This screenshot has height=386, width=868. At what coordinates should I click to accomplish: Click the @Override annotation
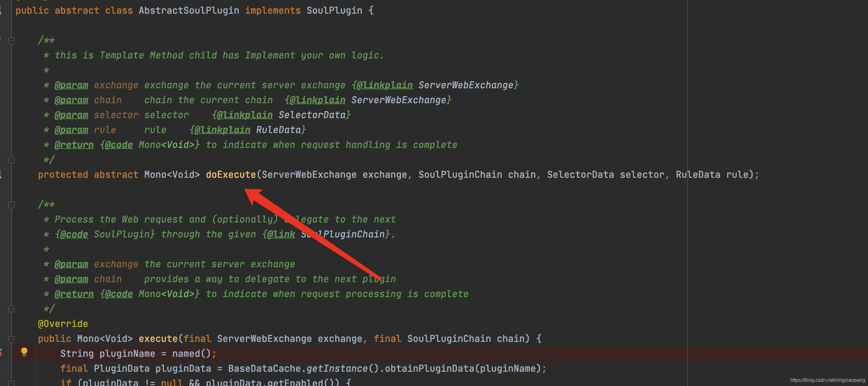tap(63, 324)
